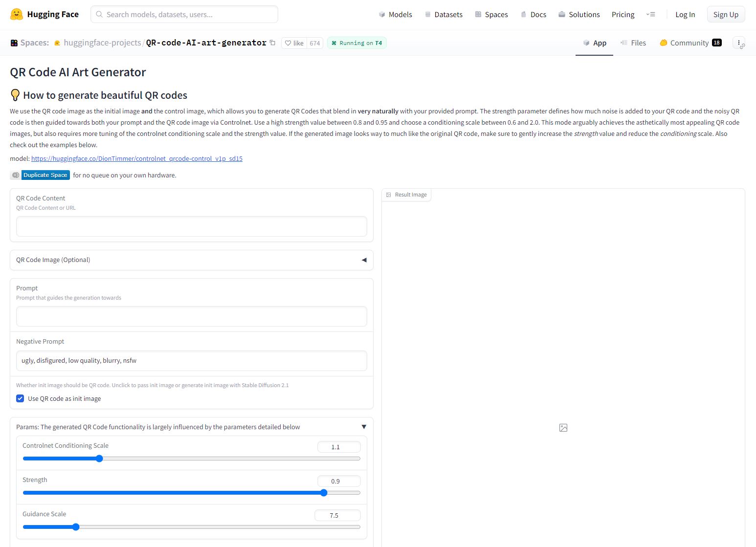756x547 pixels.
Task: Switch to the Community tab
Action: [690, 43]
